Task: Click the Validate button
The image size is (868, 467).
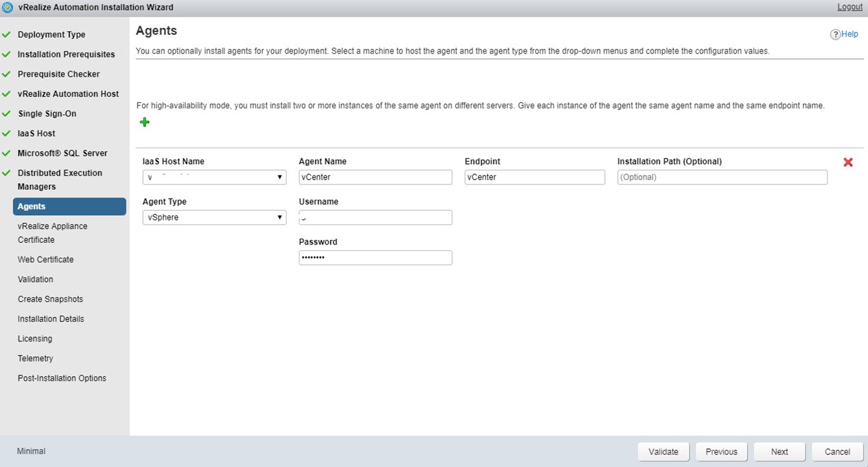Action: [664, 452]
